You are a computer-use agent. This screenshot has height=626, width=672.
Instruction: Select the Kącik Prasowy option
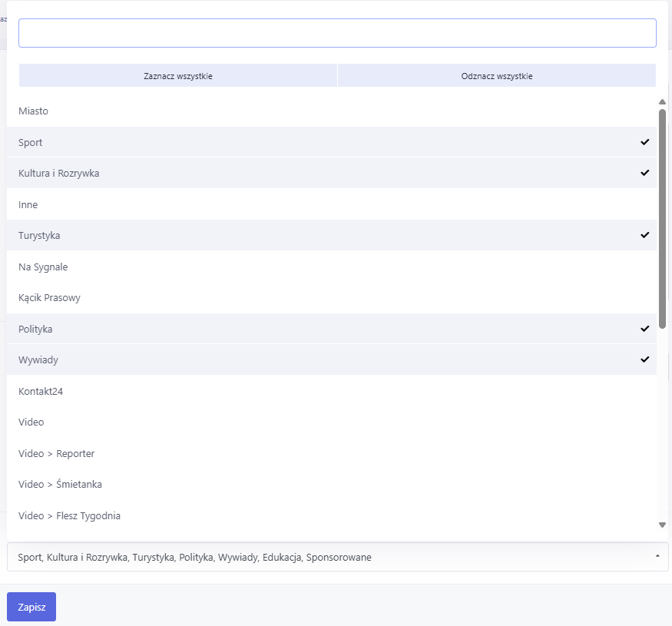click(331, 297)
